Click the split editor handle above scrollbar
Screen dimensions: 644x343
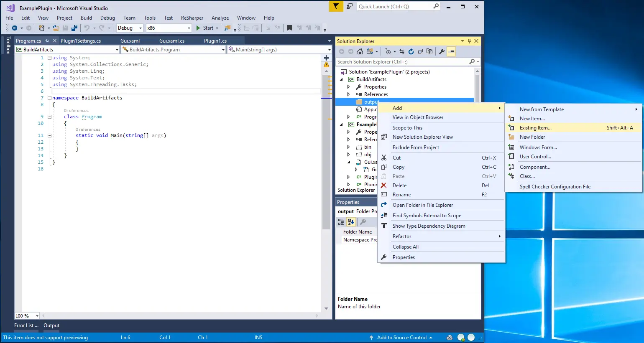click(x=326, y=58)
